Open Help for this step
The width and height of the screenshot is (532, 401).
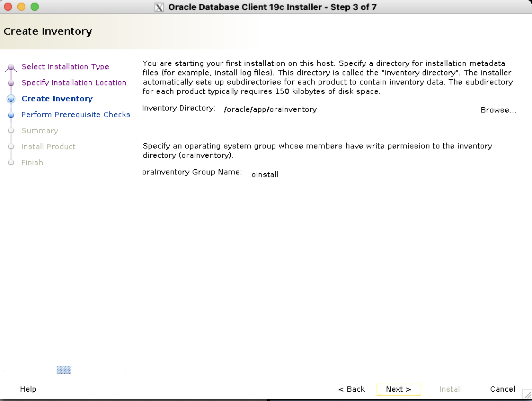pyautogui.click(x=28, y=389)
